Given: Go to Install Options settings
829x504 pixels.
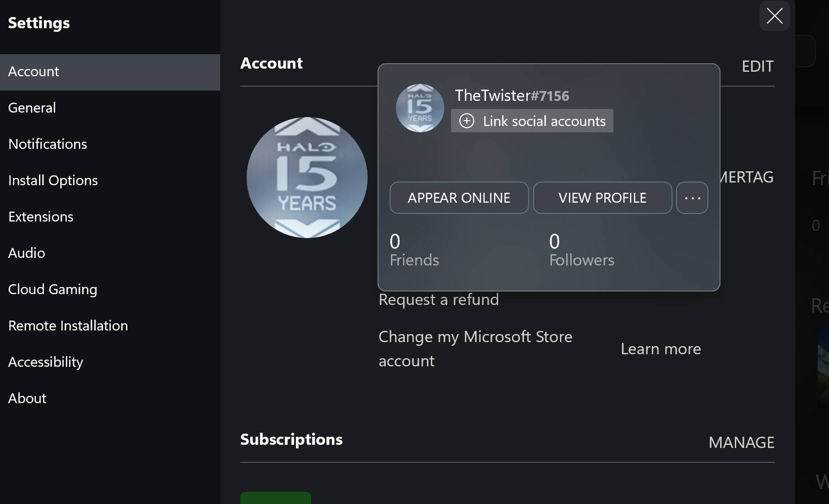Looking at the screenshot, I should (53, 181).
